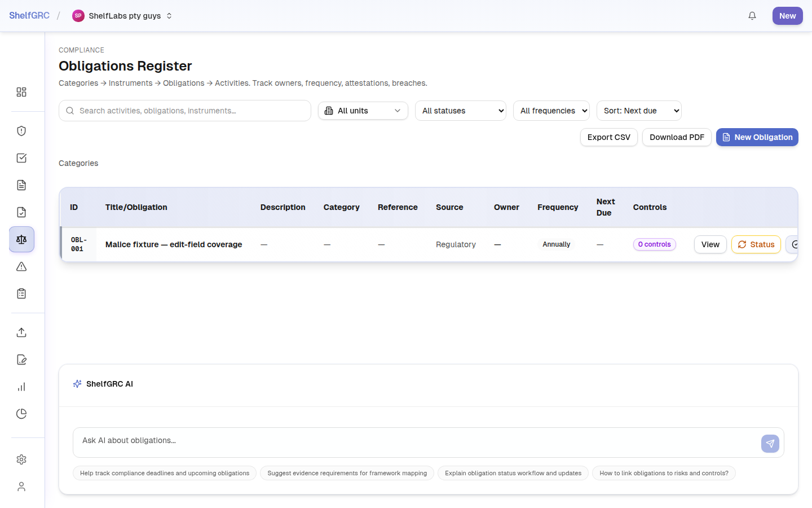Viewport: 812px width, 508px height.
Task: Click the Annually frequency badge
Action: point(557,244)
